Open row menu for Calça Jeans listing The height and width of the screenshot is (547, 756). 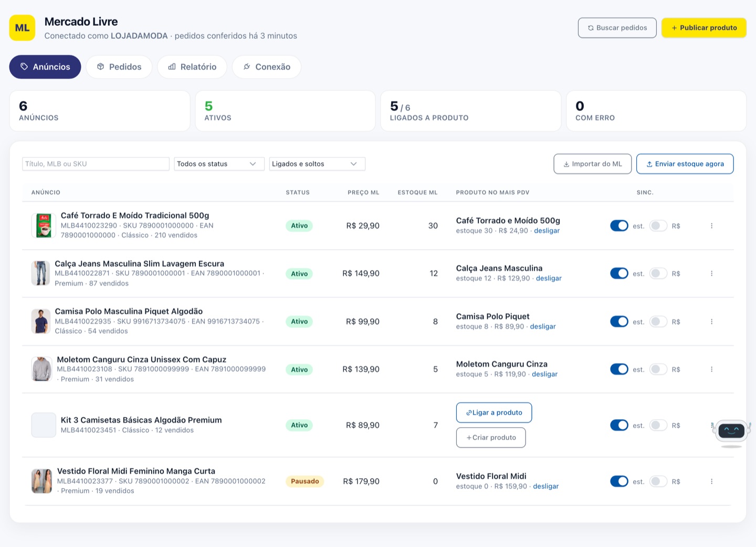(x=711, y=274)
